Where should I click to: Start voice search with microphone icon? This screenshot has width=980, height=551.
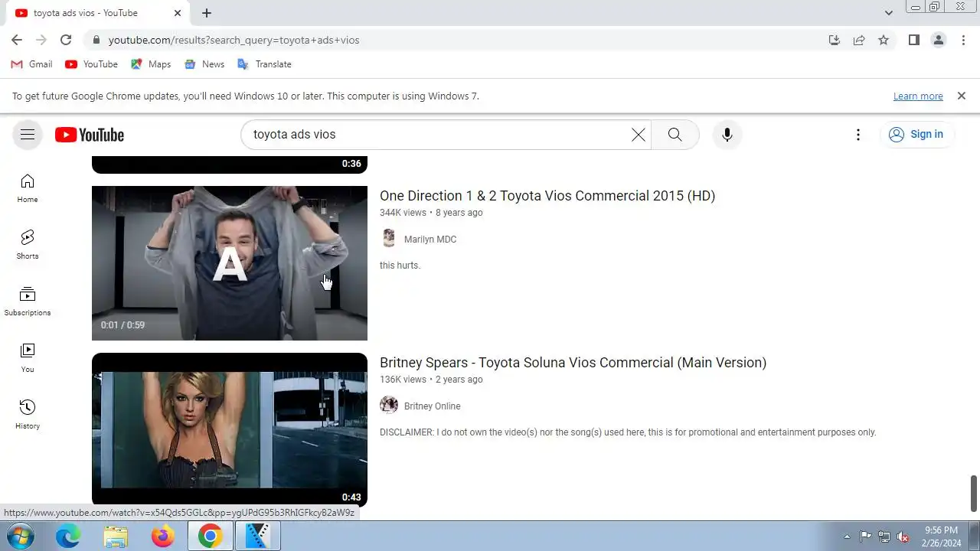pyautogui.click(x=727, y=135)
